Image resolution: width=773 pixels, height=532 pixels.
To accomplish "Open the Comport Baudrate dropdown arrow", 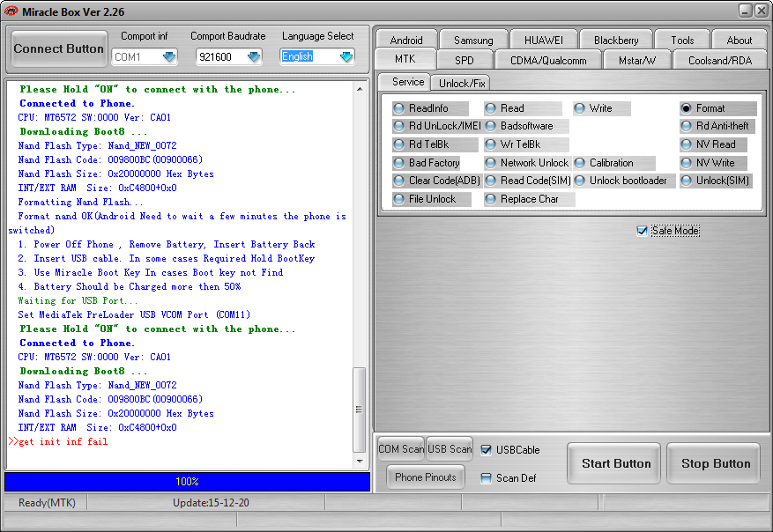I will 254,57.
